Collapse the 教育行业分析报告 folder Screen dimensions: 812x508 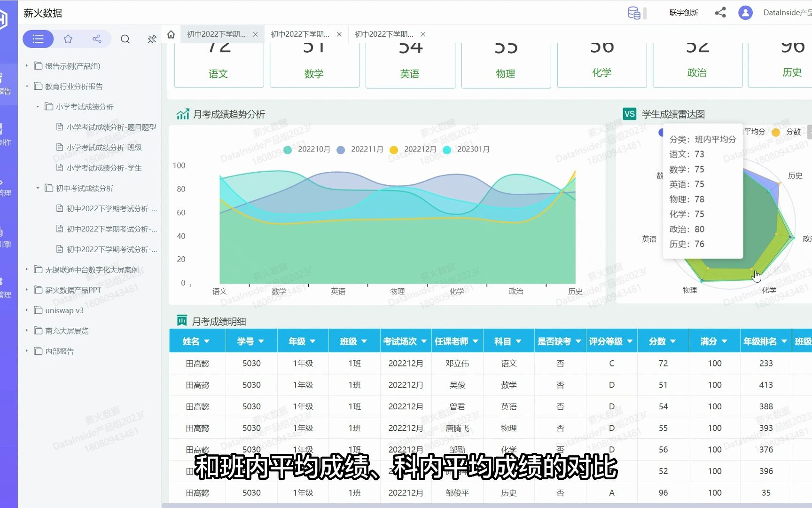(x=27, y=86)
